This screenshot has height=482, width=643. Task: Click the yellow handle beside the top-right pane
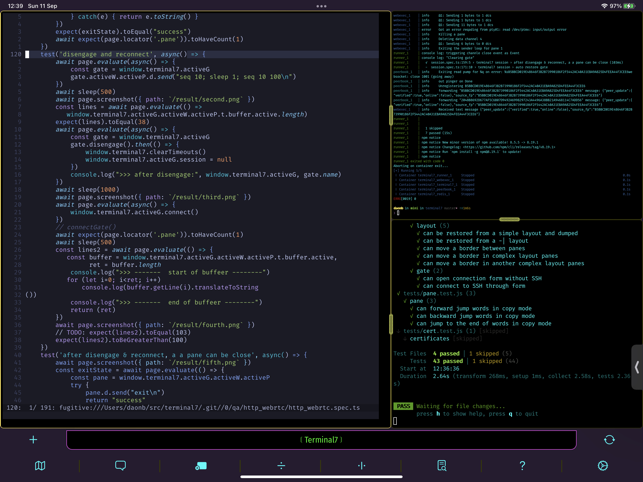tap(391, 115)
